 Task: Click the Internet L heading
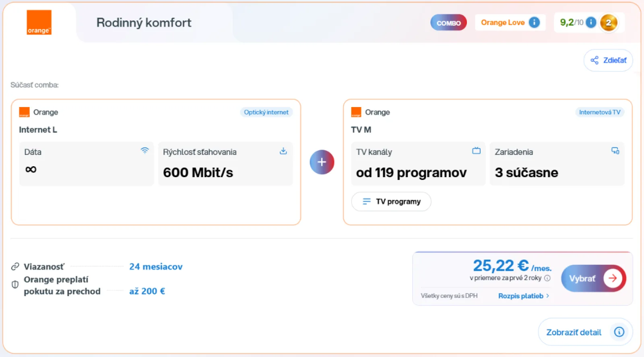pos(38,130)
